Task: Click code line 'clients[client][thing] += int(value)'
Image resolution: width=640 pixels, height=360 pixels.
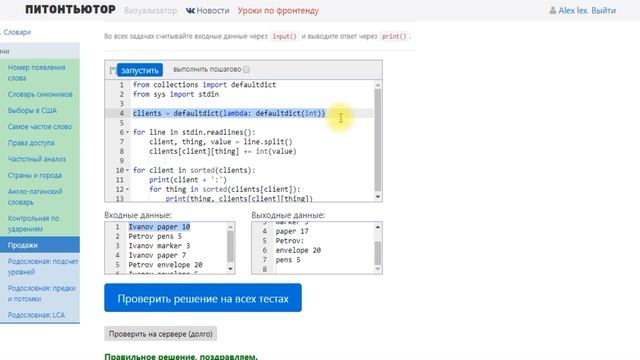Action: click(223, 151)
